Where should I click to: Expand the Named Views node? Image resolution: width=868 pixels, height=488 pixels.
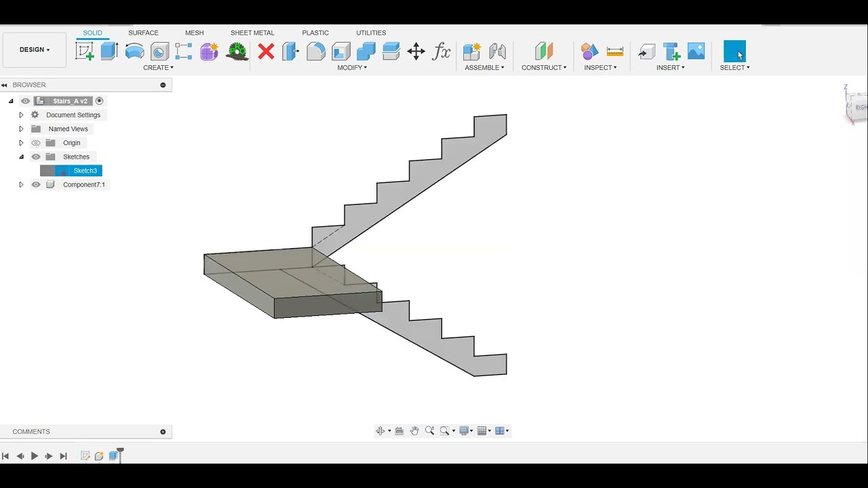tap(21, 129)
